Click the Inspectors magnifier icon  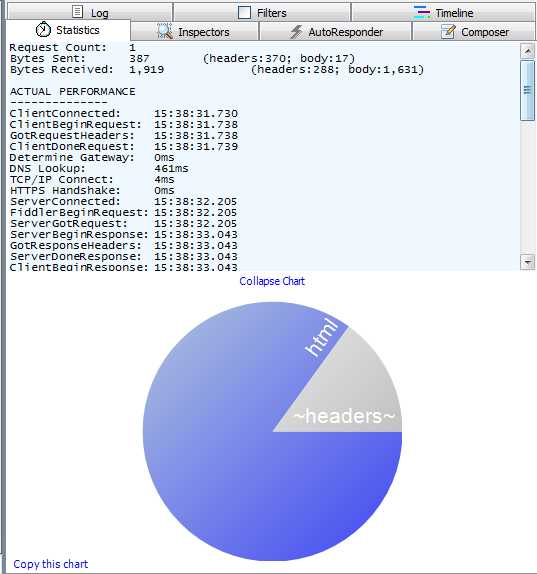(x=165, y=31)
